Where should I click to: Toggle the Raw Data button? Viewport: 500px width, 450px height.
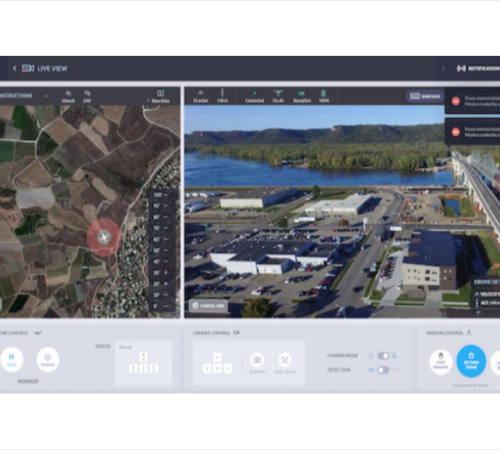(425, 96)
